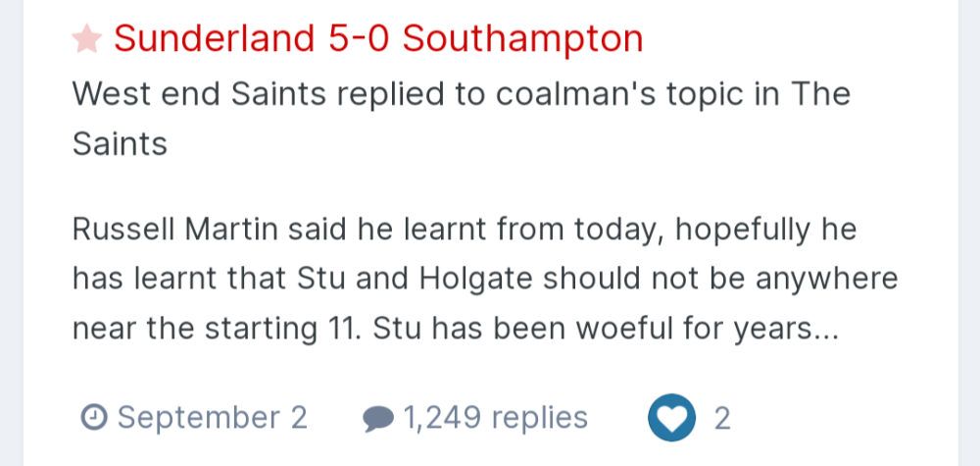This screenshot has height=466, width=980.
Task: Click the speech bubble replies icon
Action: coord(377,419)
